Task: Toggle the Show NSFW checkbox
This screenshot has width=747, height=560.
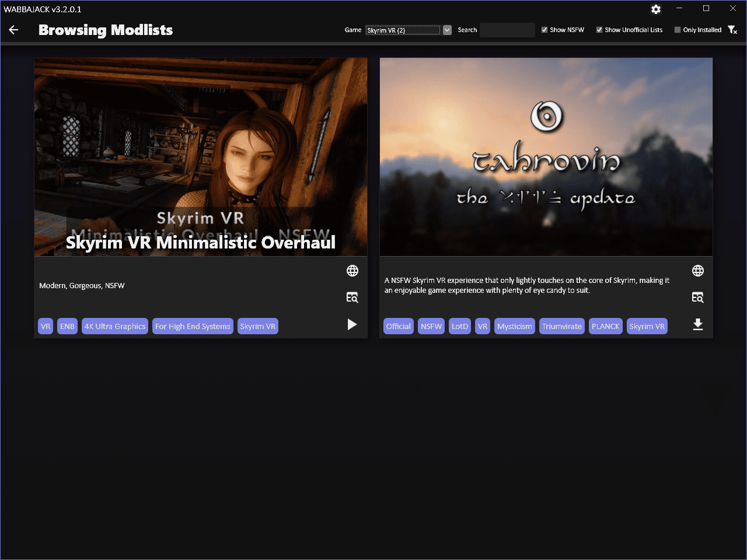Action: click(x=544, y=30)
